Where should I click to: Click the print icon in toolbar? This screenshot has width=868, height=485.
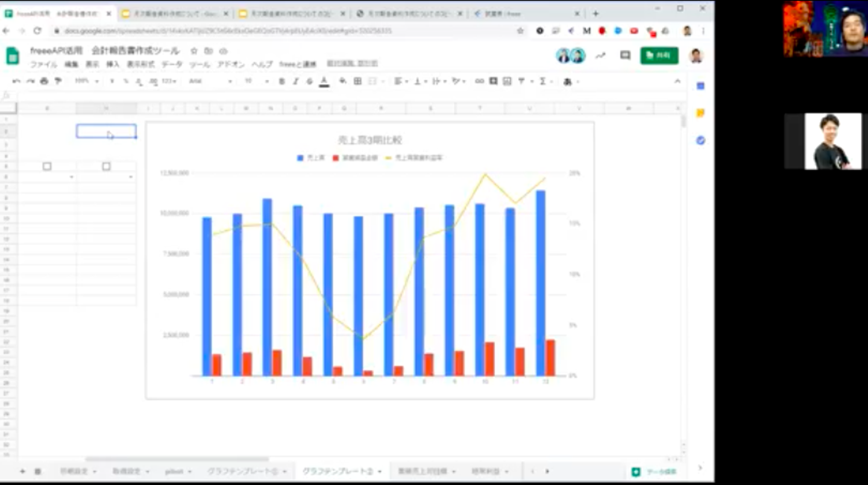pyautogui.click(x=44, y=81)
